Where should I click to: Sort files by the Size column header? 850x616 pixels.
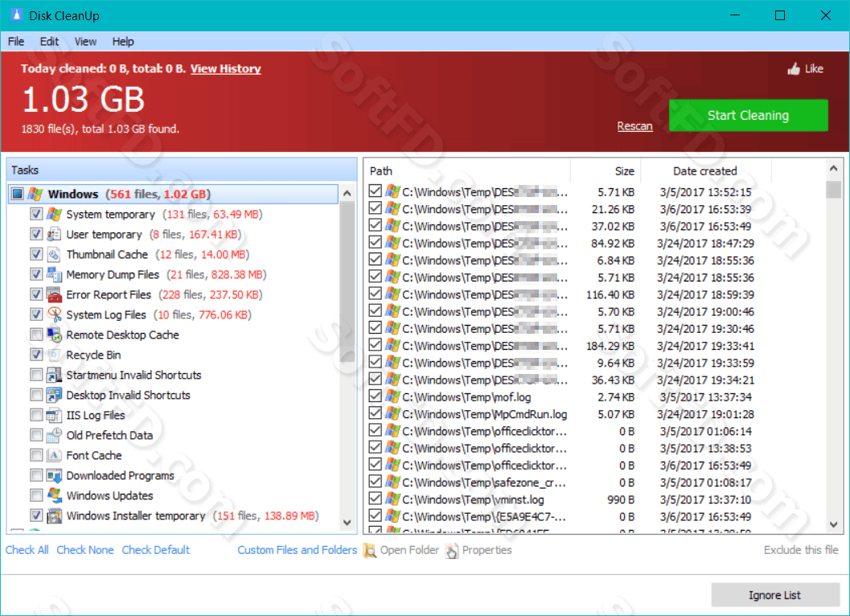pyautogui.click(x=606, y=170)
